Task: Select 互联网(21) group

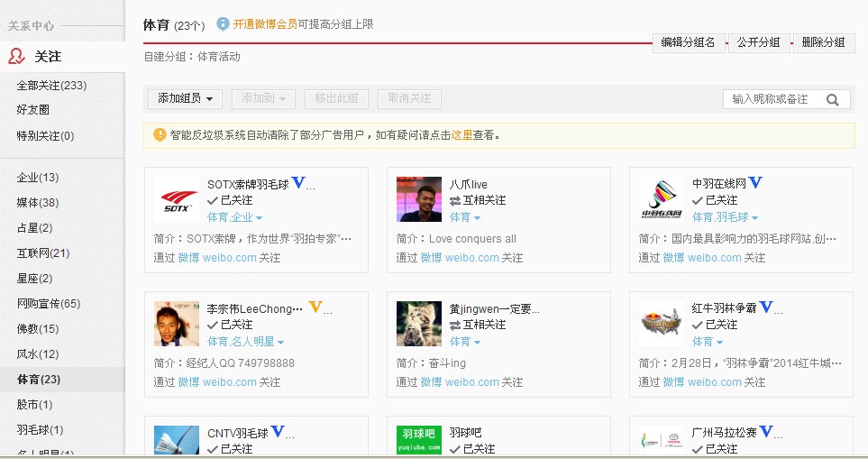Action: [43, 253]
